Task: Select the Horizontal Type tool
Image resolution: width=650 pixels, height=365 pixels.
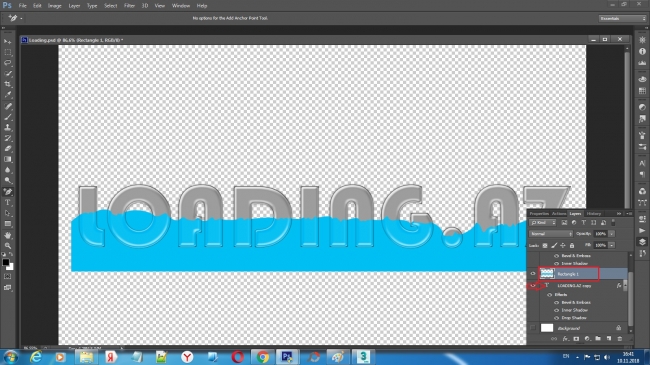Action: coord(7,202)
